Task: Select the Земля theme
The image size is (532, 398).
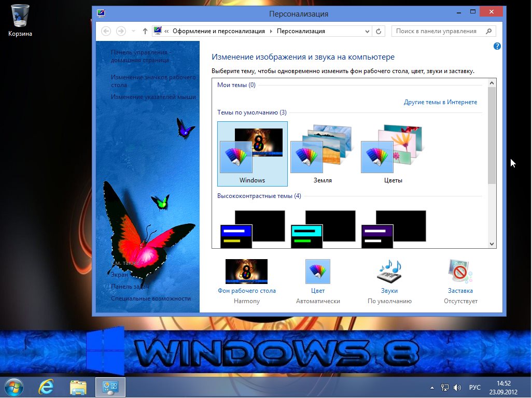Action: [x=322, y=154]
